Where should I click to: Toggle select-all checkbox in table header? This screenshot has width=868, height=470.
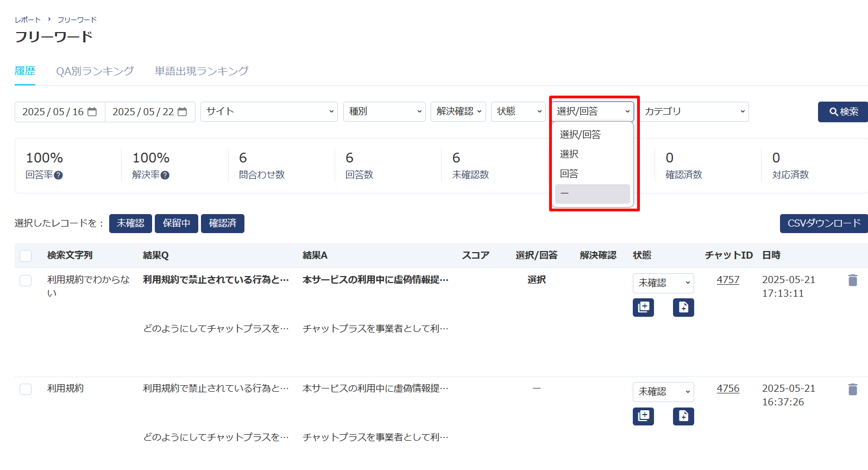(26, 255)
